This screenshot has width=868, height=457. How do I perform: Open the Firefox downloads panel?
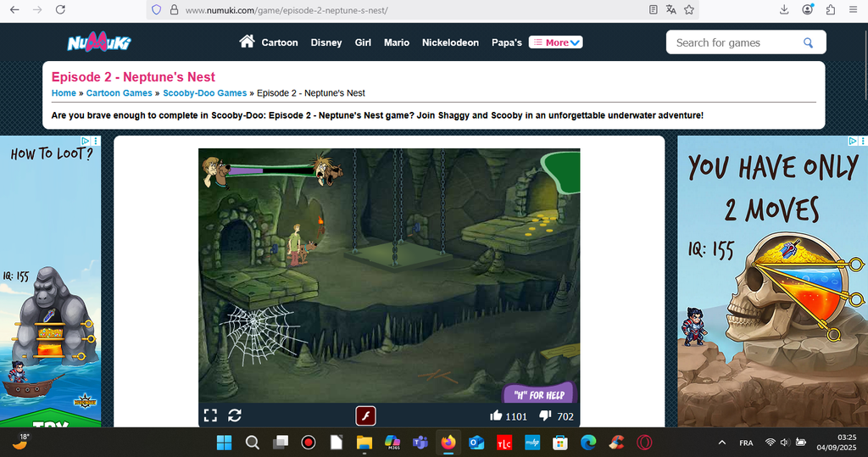click(x=784, y=10)
